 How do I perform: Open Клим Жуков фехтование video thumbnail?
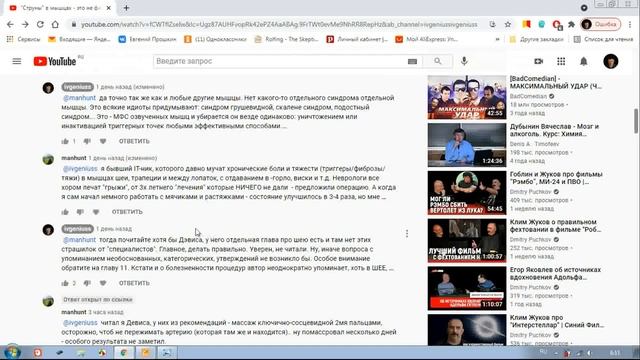(x=467, y=240)
